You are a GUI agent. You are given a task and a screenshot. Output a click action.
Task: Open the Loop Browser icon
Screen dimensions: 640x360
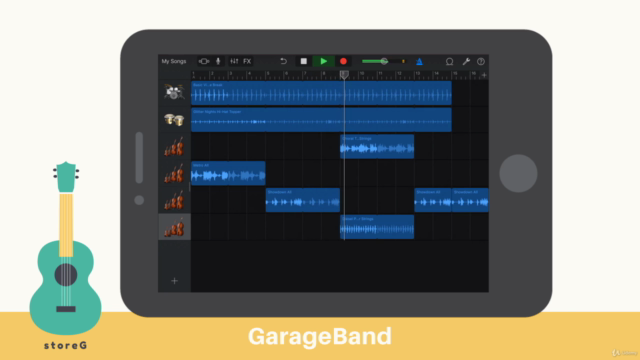[x=449, y=61]
